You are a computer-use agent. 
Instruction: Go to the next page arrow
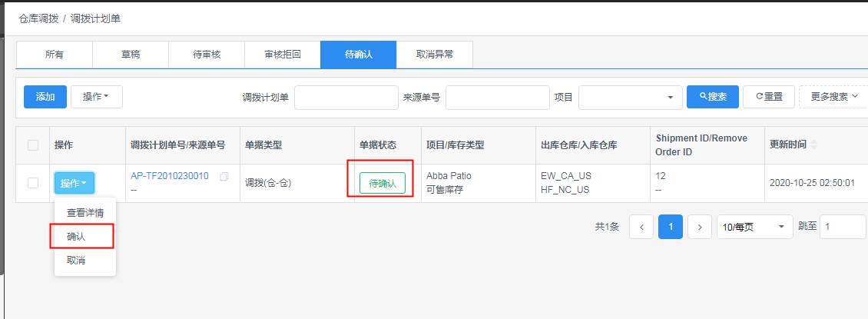(700, 227)
